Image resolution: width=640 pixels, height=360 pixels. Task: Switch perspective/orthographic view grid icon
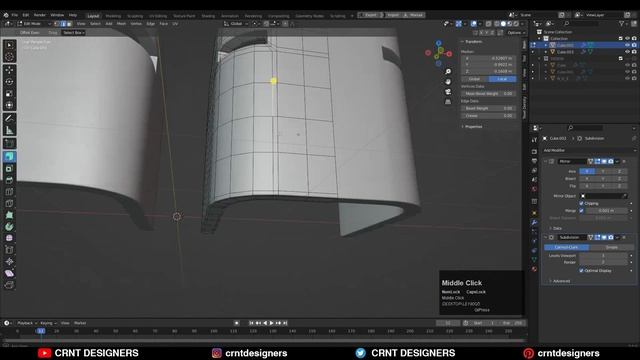448,101
